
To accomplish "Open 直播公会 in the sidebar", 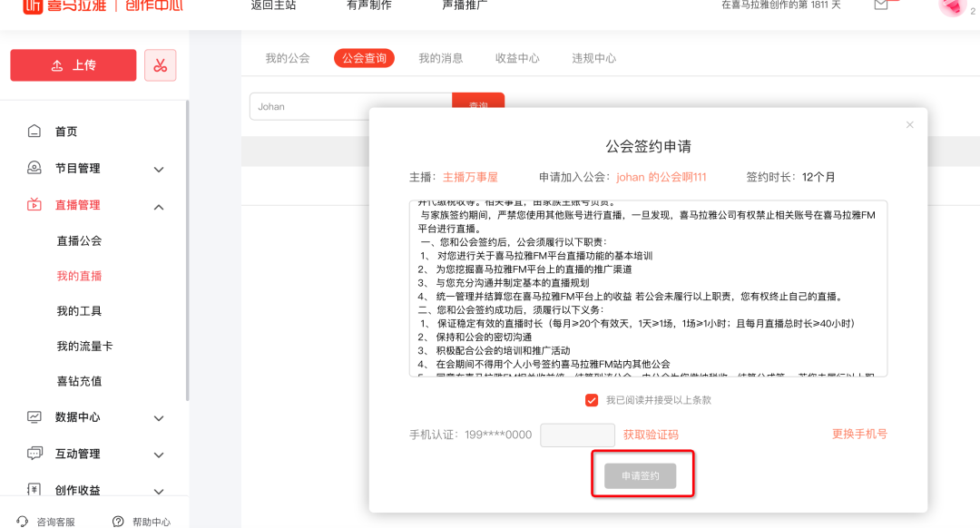I will (x=79, y=240).
